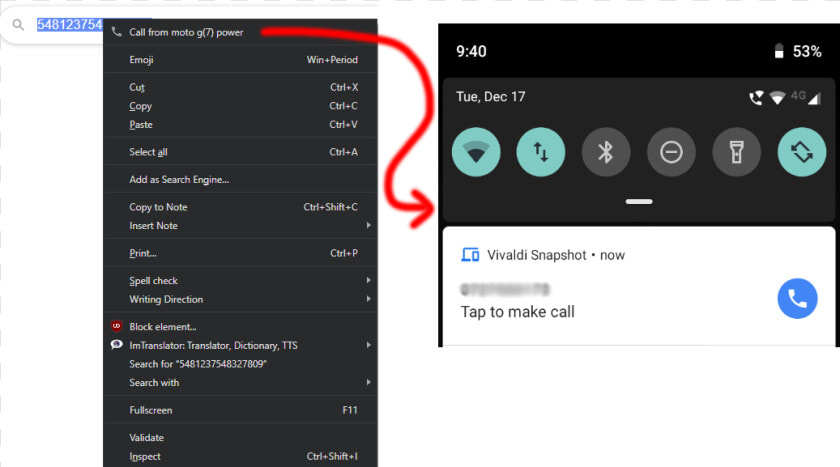Tap the Tap to make call text

(518, 312)
